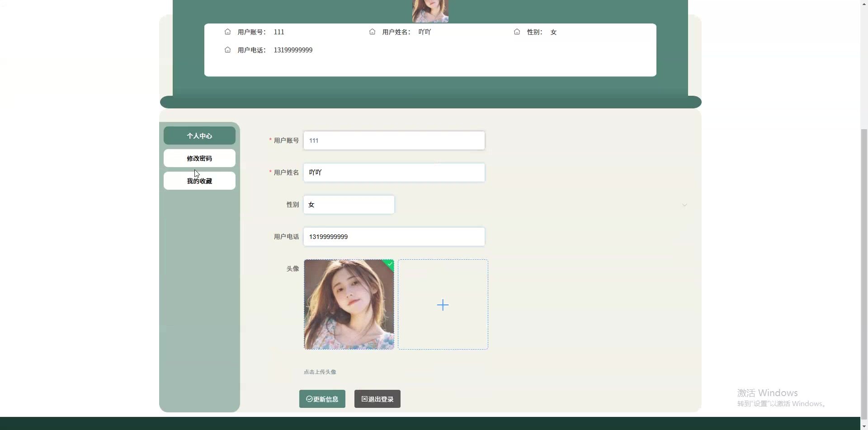Viewport: 868px width, 430px height.
Task: Click the house icon beside 用户电话 in the info card
Action: [227, 50]
